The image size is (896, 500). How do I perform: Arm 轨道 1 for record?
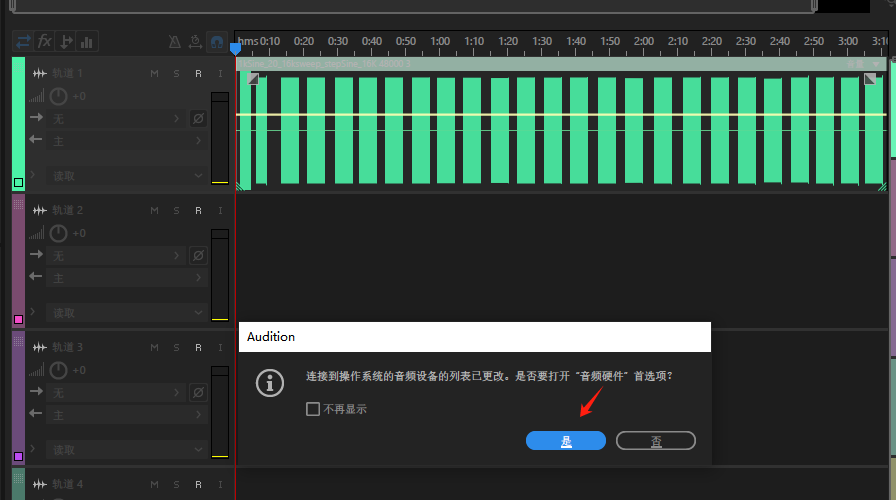coord(198,74)
